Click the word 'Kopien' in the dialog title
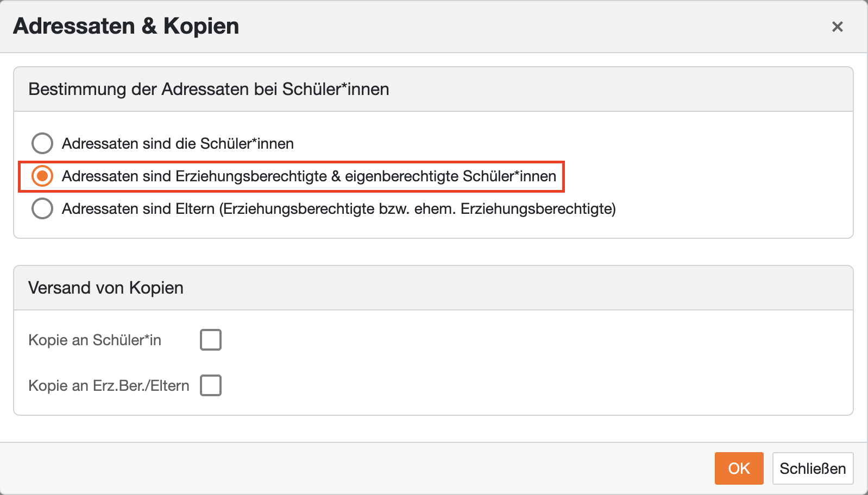This screenshot has width=868, height=495. tap(201, 26)
